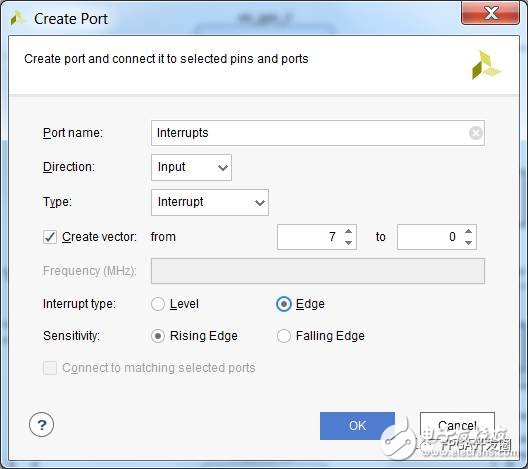528x469 pixels.
Task: Select the Level interrupt type
Action: pos(158,304)
